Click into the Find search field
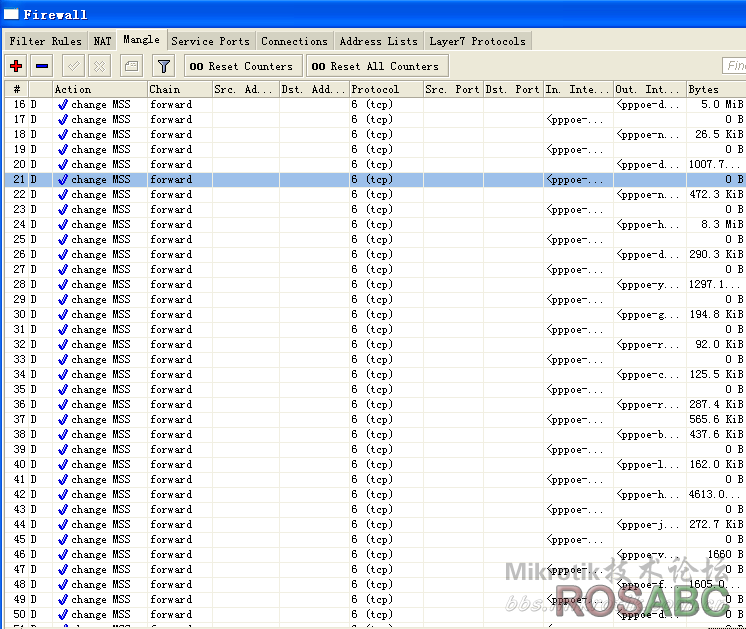The image size is (746, 629). tap(734, 66)
